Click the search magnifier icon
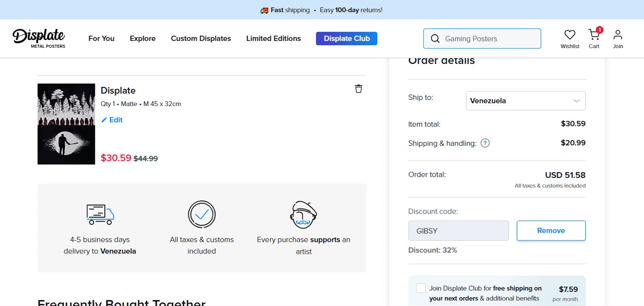Viewport: 644px width, 306px height. click(435, 39)
